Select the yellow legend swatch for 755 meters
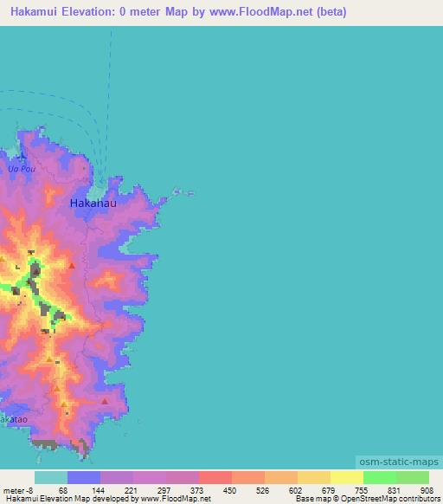The image size is (443, 504). pyautogui.click(x=347, y=477)
